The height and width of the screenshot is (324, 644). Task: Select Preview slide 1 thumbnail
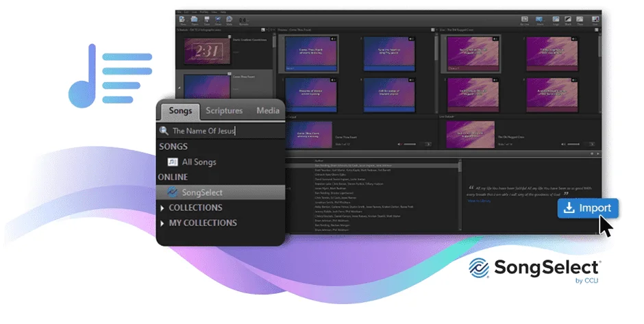tap(311, 53)
